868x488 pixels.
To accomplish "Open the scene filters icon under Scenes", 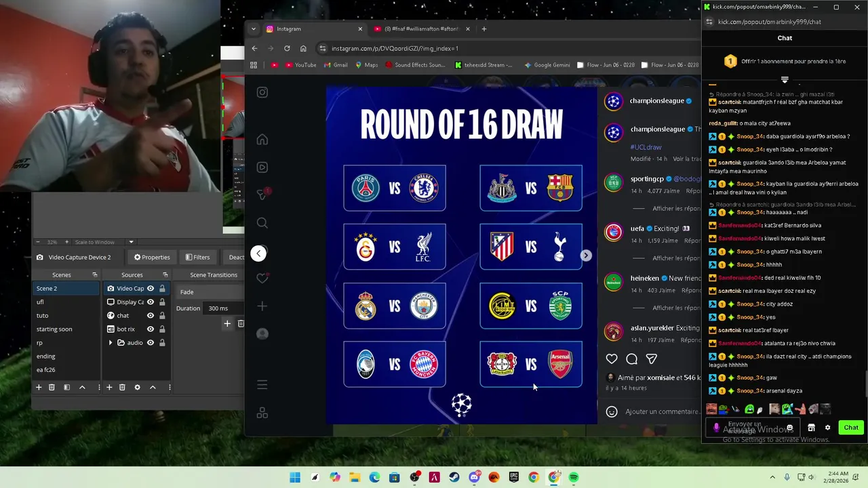I will coord(66,387).
